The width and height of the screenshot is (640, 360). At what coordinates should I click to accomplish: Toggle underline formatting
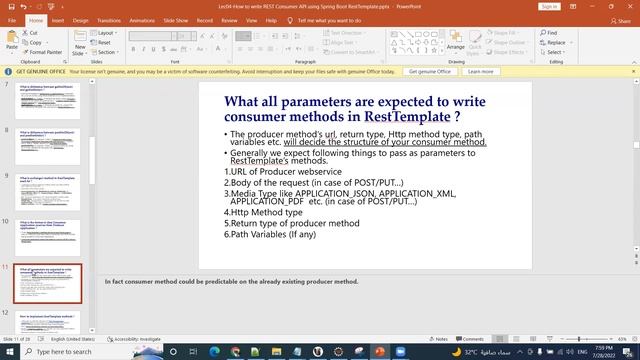pyautogui.click(x=153, y=49)
